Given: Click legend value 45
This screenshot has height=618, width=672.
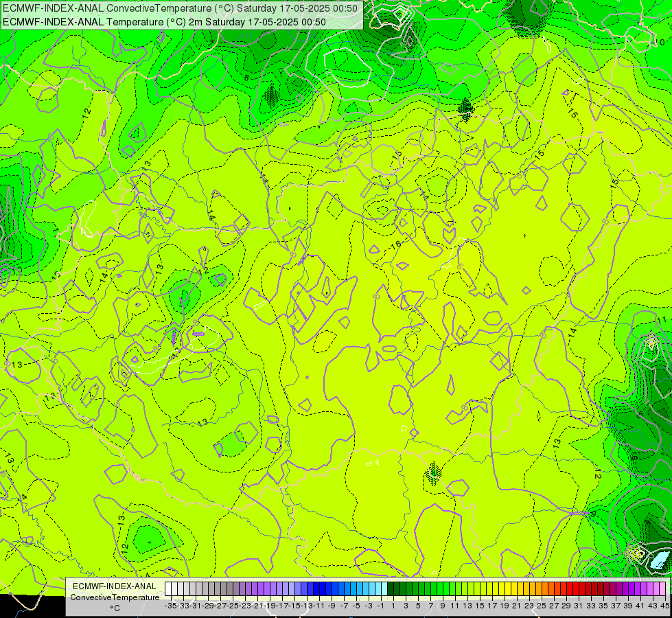Looking at the screenshot, I should [x=664, y=606].
